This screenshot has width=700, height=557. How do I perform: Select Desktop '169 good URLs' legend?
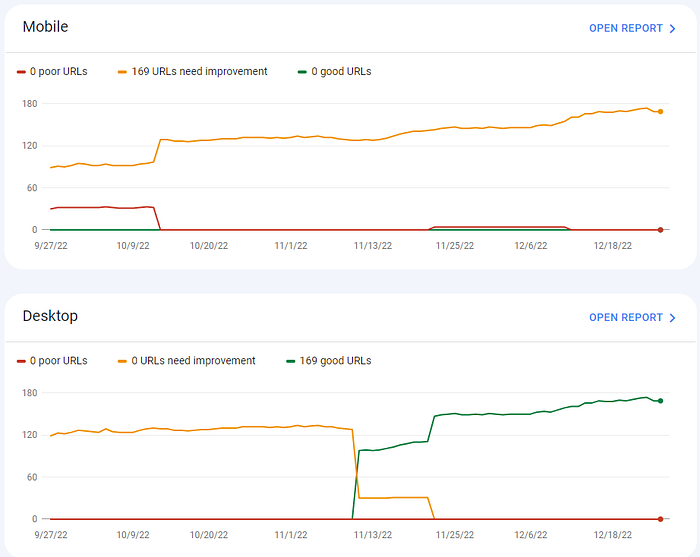pyautogui.click(x=329, y=361)
